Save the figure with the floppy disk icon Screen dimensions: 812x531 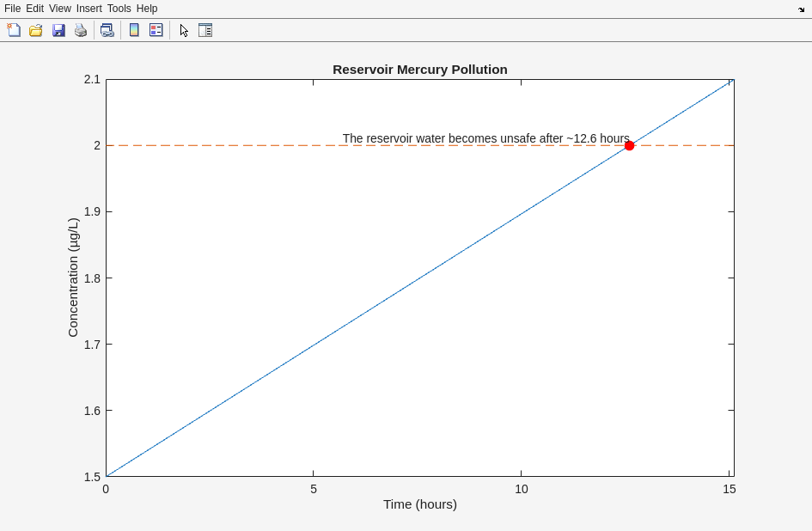click(58, 30)
